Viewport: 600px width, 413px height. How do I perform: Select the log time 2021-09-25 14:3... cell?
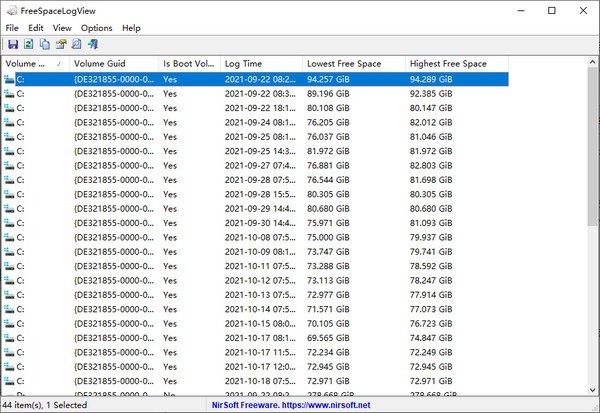click(260, 151)
